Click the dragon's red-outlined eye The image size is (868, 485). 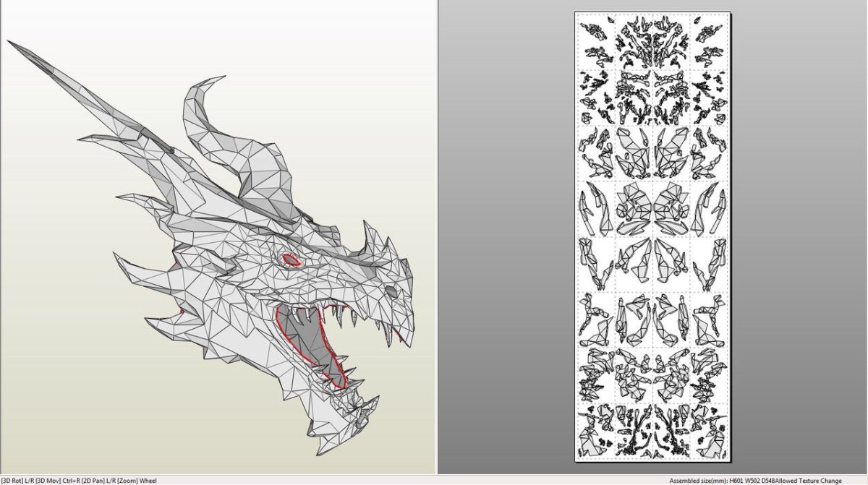[x=291, y=259]
